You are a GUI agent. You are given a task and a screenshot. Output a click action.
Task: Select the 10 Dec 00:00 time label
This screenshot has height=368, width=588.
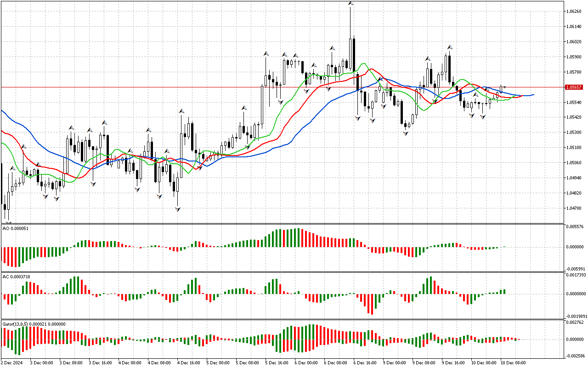click(x=484, y=362)
